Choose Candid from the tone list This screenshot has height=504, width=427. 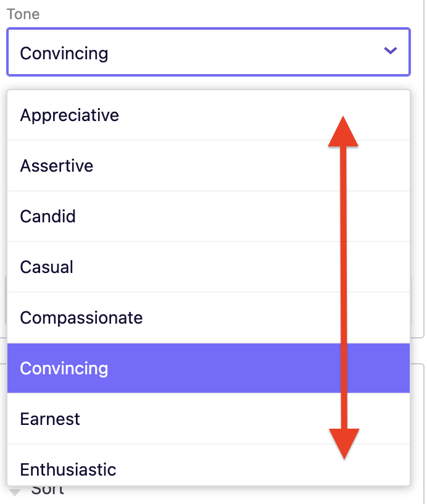coord(48,216)
